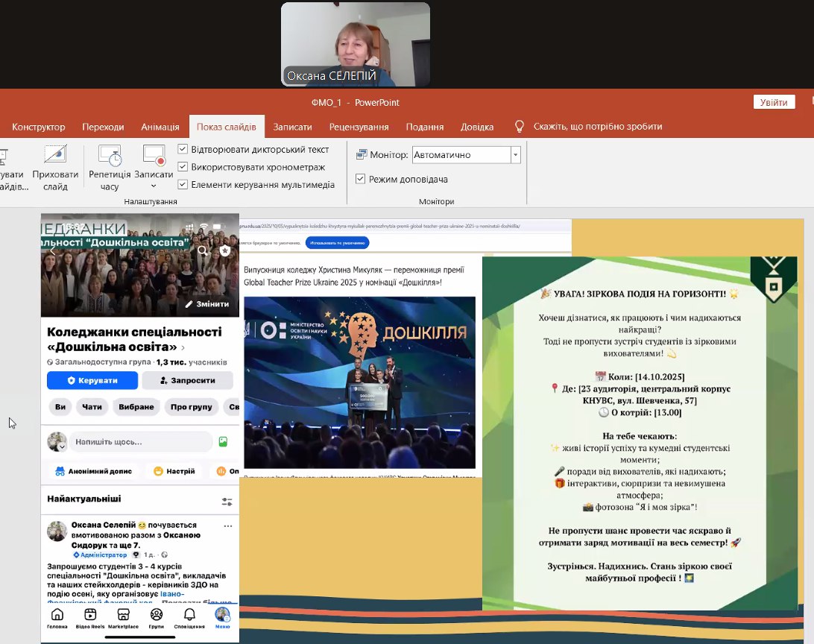Expand the Записати button dropdown arrow
The width and height of the screenshot is (814, 644).
point(154,186)
